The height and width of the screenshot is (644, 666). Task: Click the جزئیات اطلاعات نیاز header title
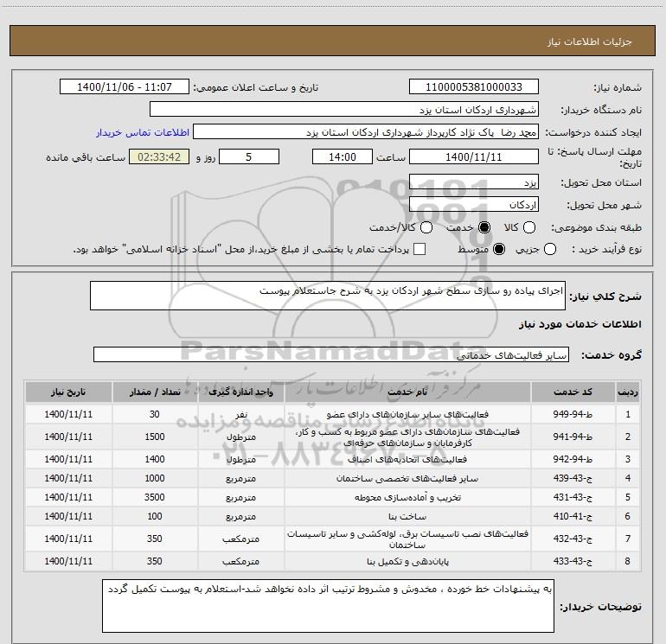pos(590,41)
